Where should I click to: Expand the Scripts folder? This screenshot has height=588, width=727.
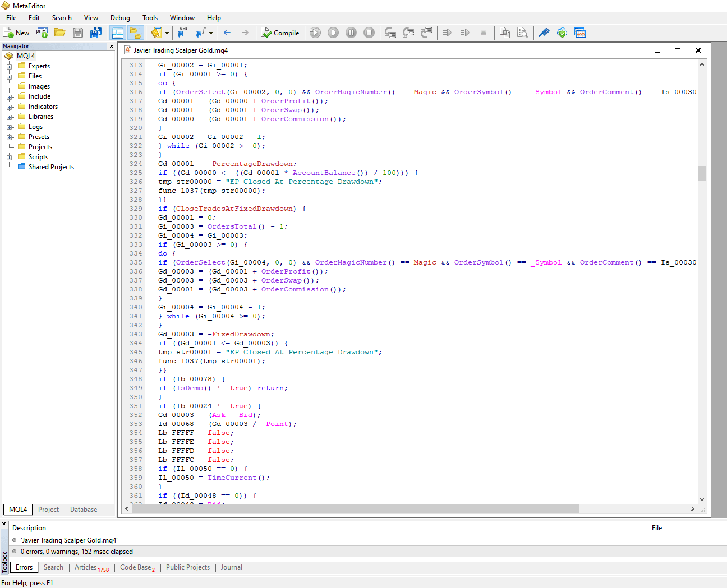coord(10,158)
